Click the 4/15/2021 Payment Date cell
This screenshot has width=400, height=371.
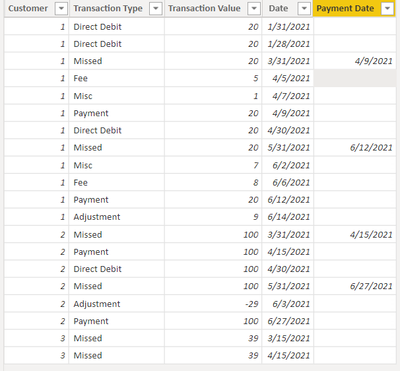355,235
